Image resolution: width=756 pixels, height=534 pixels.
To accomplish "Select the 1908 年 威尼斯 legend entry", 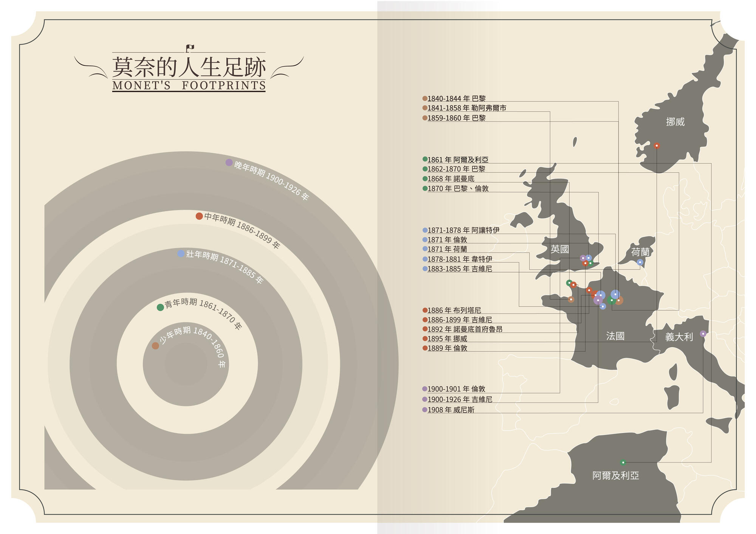I will (x=451, y=410).
